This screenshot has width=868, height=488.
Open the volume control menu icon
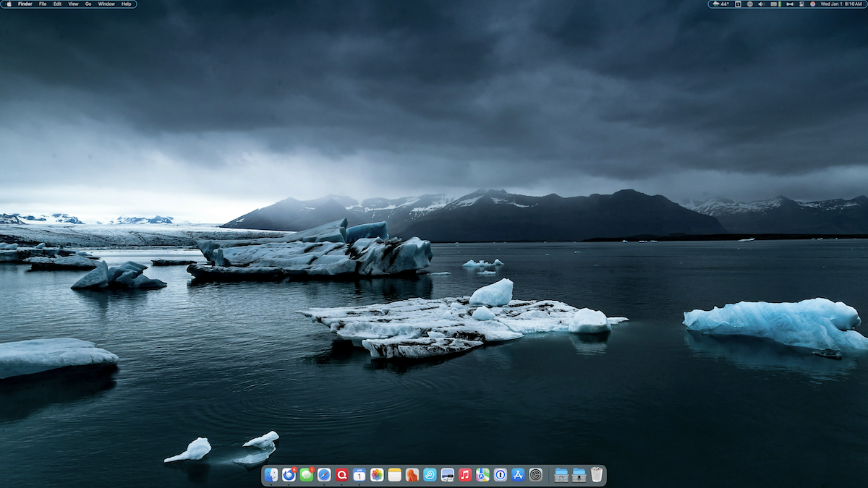coord(760,4)
